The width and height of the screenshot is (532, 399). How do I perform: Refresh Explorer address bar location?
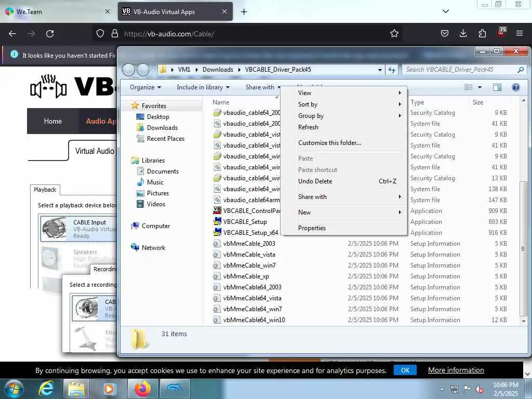392,70
